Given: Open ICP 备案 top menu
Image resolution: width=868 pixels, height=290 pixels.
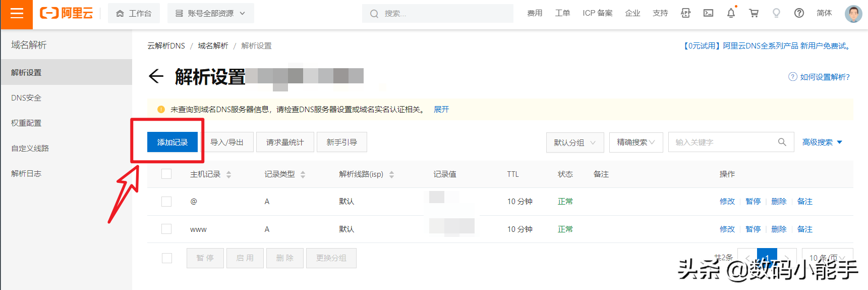Looking at the screenshot, I should click(x=598, y=13).
